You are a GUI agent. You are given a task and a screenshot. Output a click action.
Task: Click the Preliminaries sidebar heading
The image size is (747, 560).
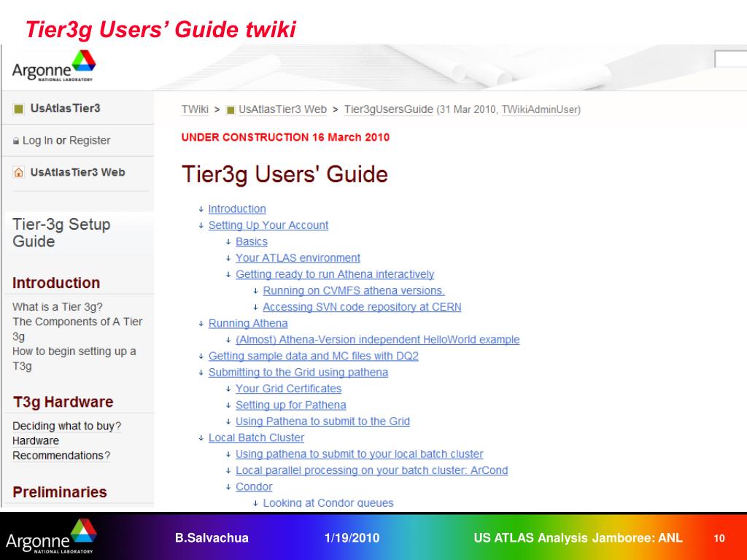[60, 492]
